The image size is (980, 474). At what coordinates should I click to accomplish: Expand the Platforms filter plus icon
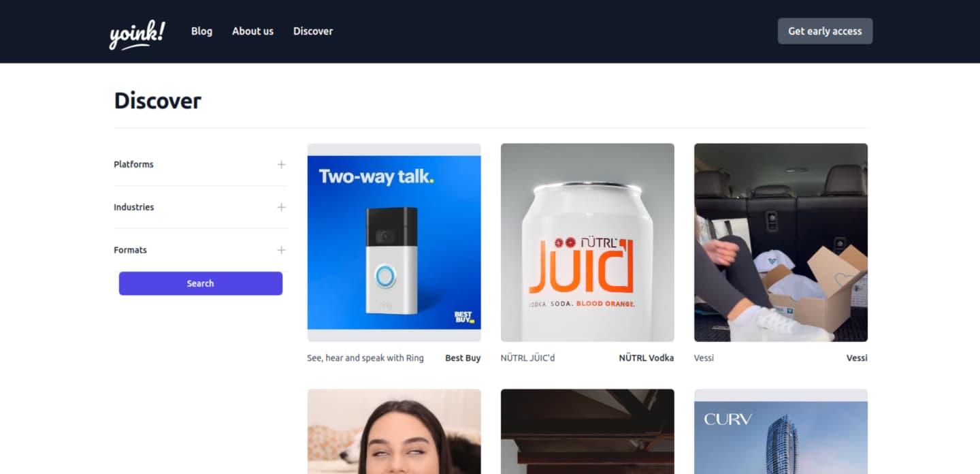tap(281, 164)
